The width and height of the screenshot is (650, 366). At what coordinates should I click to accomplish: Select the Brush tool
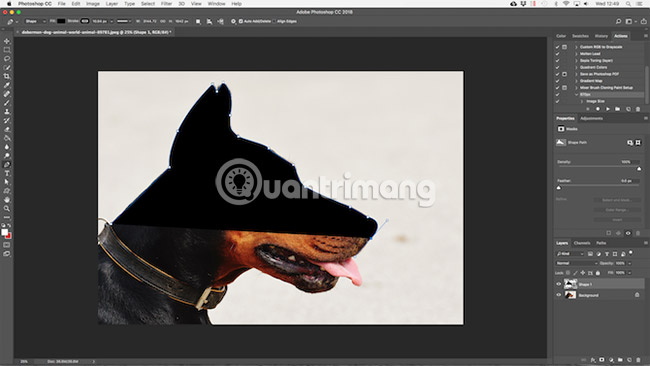tap(7, 103)
